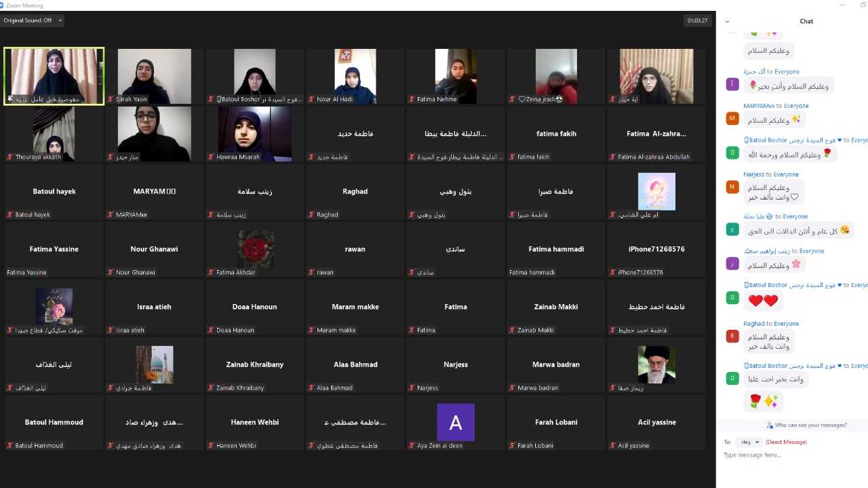The image size is (868, 488).
Task: Click the people icon beside 'Who can see your messages?'
Action: click(770, 426)
